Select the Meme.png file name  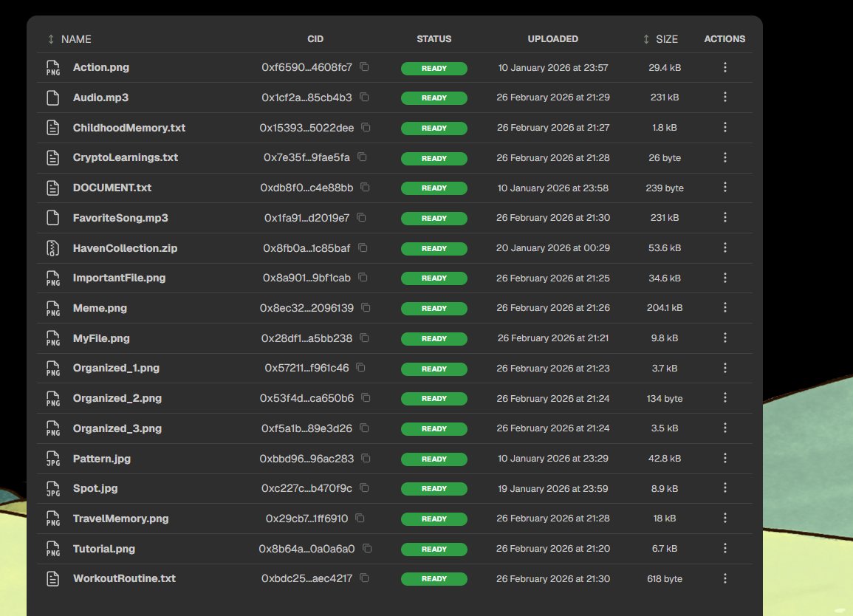pos(100,308)
